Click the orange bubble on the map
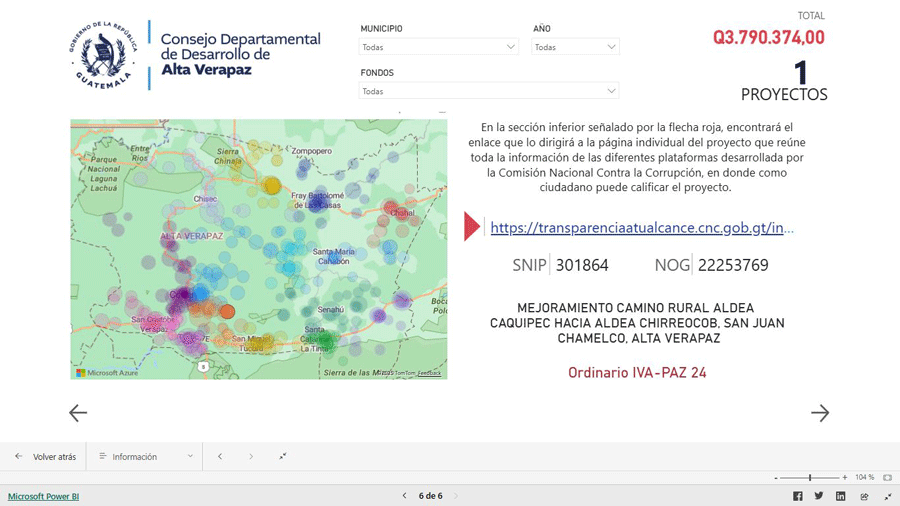The image size is (900, 506). [x=228, y=312]
